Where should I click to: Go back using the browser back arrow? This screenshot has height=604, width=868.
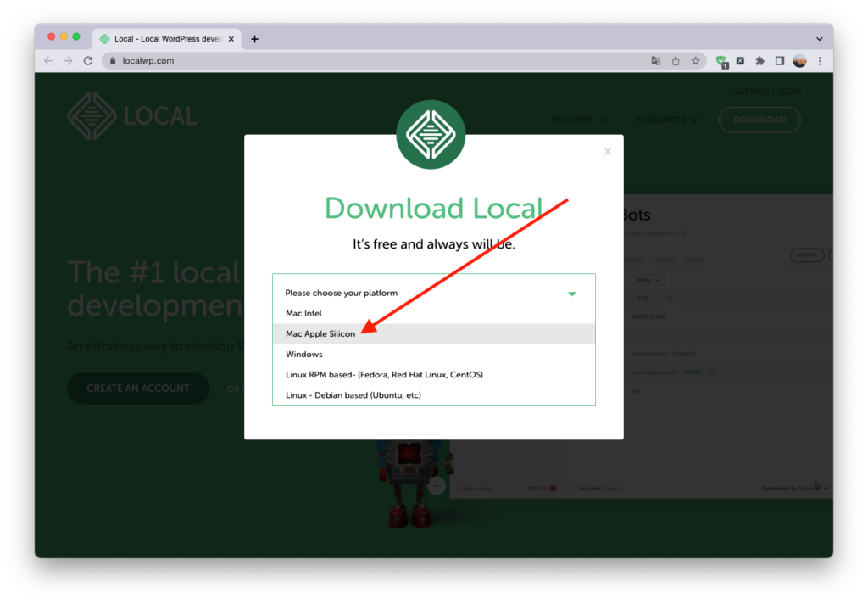click(x=48, y=61)
